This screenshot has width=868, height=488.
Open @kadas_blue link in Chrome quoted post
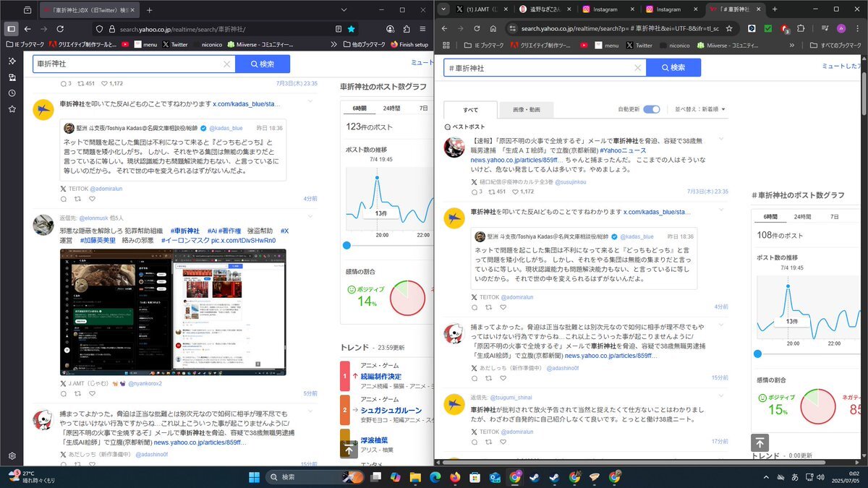pos(636,236)
